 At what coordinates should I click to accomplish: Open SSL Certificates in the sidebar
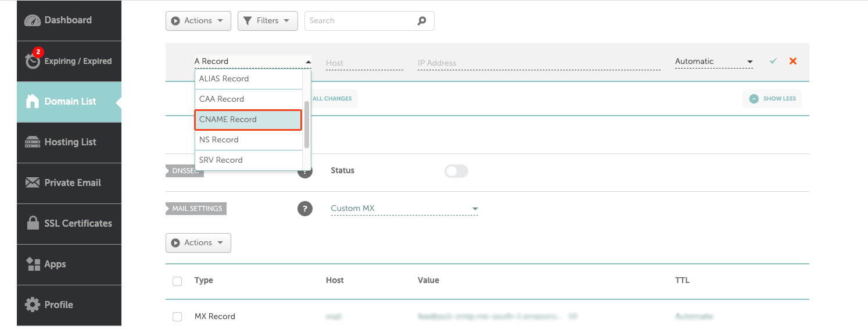[x=69, y=224]
